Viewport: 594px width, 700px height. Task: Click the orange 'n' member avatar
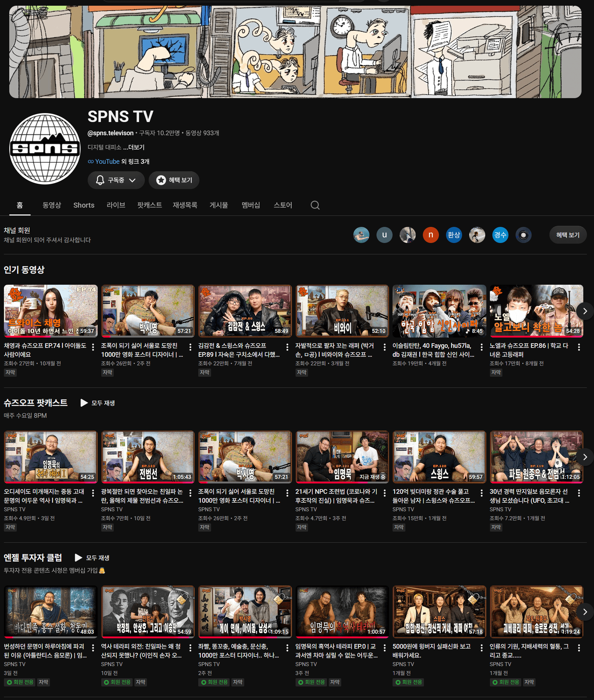(430, 235)
